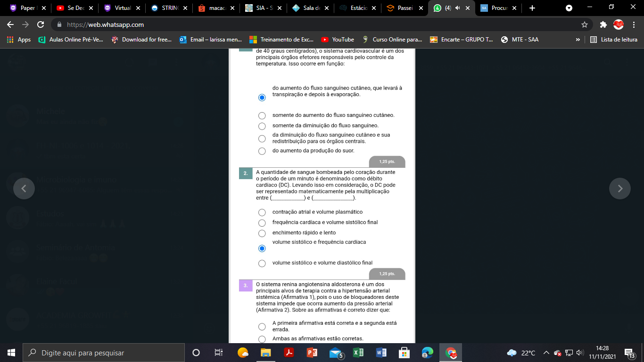Open the Lista de leitura button
The width and height of the screenshot is (644, 362).
click(614, 40)
